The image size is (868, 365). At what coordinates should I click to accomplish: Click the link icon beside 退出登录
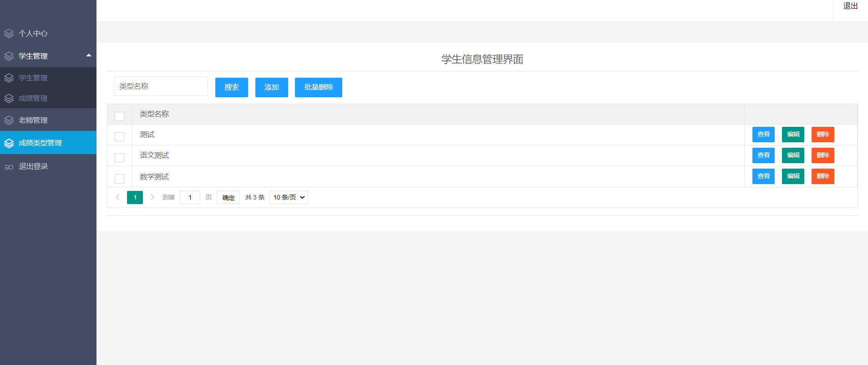click(9, 167)
